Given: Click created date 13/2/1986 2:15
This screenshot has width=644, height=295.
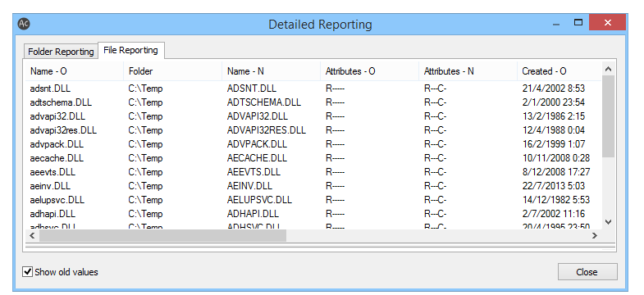Looking at the screenshot, I should pos(553,116).
